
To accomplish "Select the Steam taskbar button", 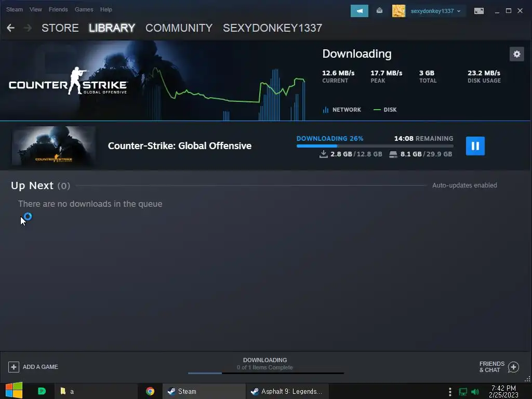I will pyautogui.click(x=204, y=391).
